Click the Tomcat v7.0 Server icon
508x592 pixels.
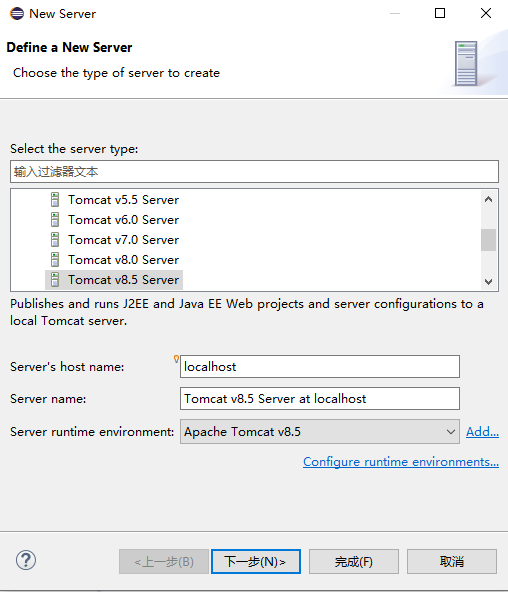(55, 240)
